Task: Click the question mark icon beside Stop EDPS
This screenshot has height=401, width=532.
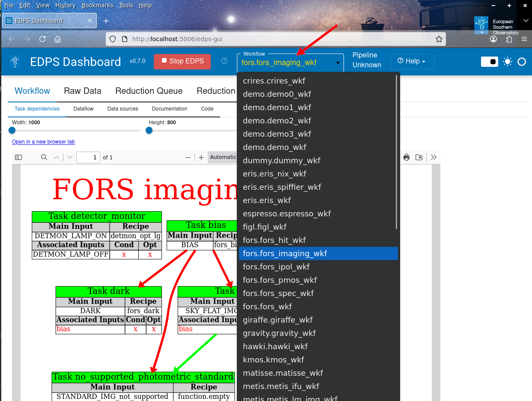Action: [224, 61]
